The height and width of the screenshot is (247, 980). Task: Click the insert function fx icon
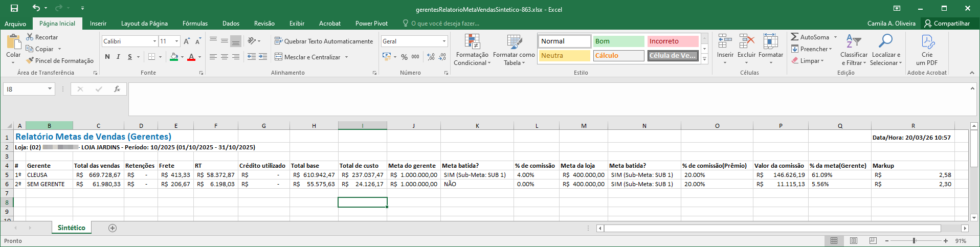[117, 89]
